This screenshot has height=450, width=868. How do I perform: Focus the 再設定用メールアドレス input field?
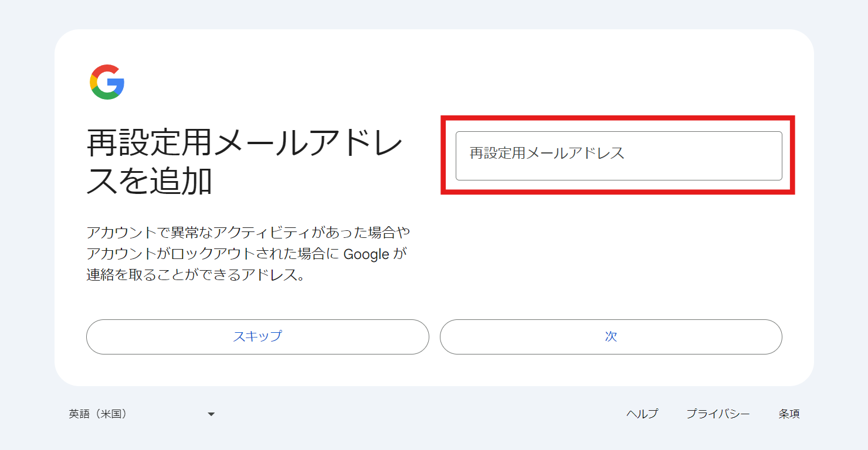point(619,156)
